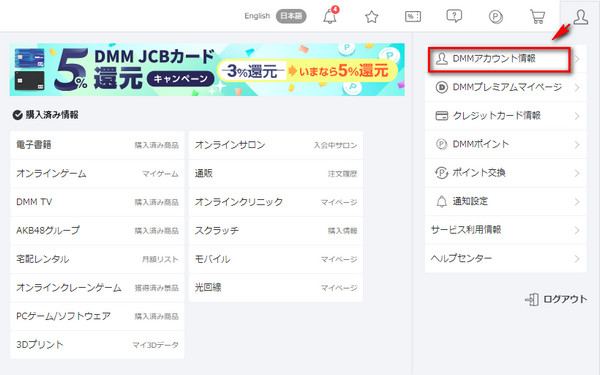Click the account profile icon in header
This screenshot has height=375, width=600.
coord(580,17)
